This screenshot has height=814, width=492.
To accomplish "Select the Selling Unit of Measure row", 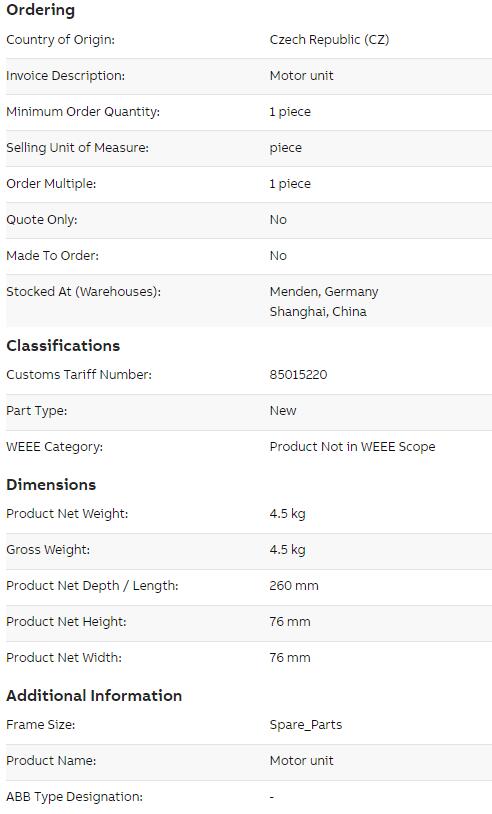I will point(249,148).
